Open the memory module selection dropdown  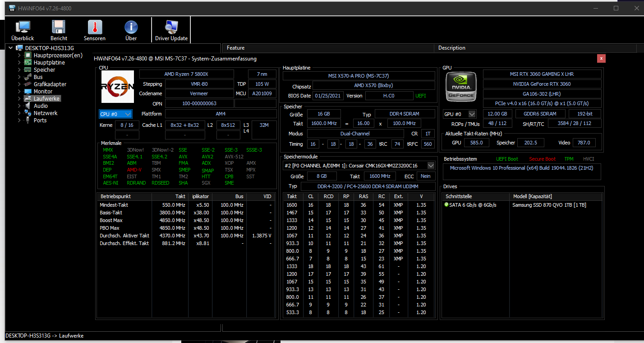pyautogui.click(x=359, y=166)
